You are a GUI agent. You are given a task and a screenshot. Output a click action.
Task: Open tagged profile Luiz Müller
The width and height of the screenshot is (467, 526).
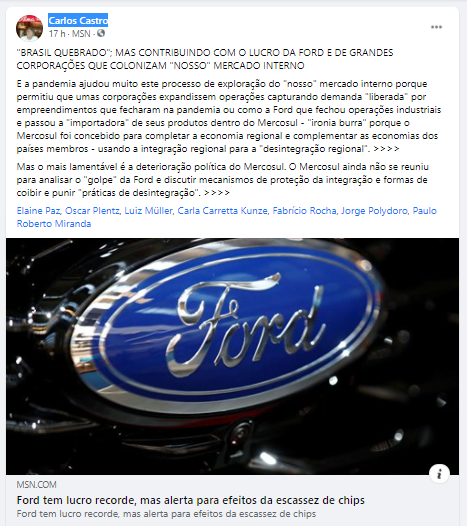tap(148, 211)
